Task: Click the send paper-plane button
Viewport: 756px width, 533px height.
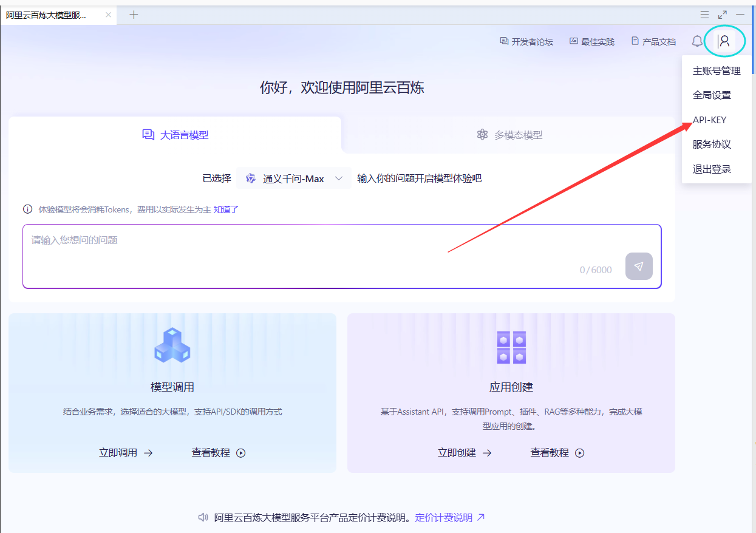Action: point(639,266)
